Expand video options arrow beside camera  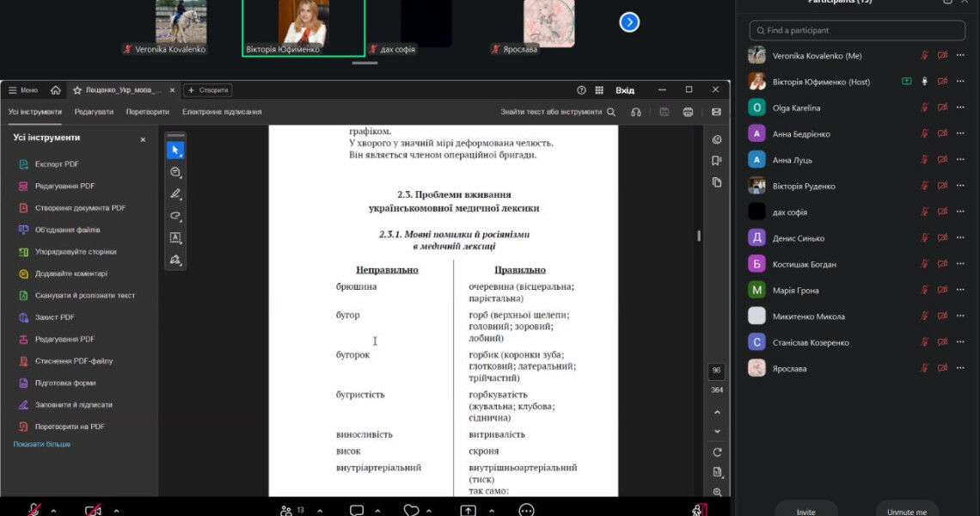pyautogui.click(x=116, y=511)
